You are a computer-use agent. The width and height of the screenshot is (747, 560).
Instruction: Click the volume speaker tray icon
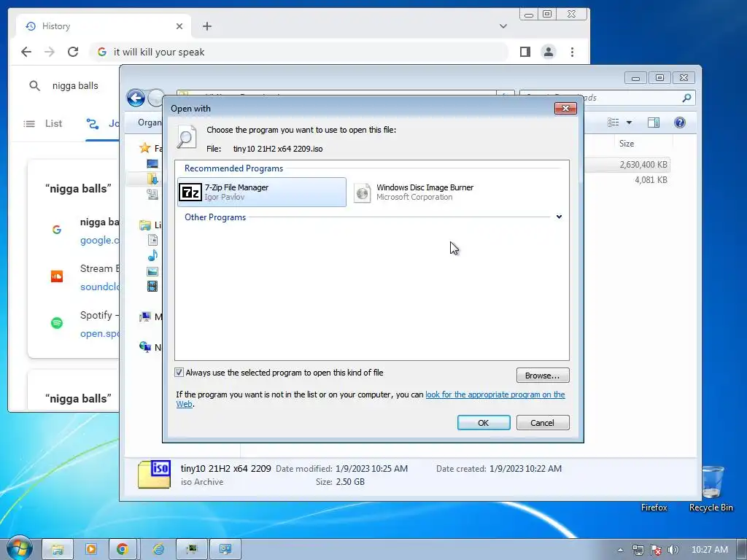(673, 550)
